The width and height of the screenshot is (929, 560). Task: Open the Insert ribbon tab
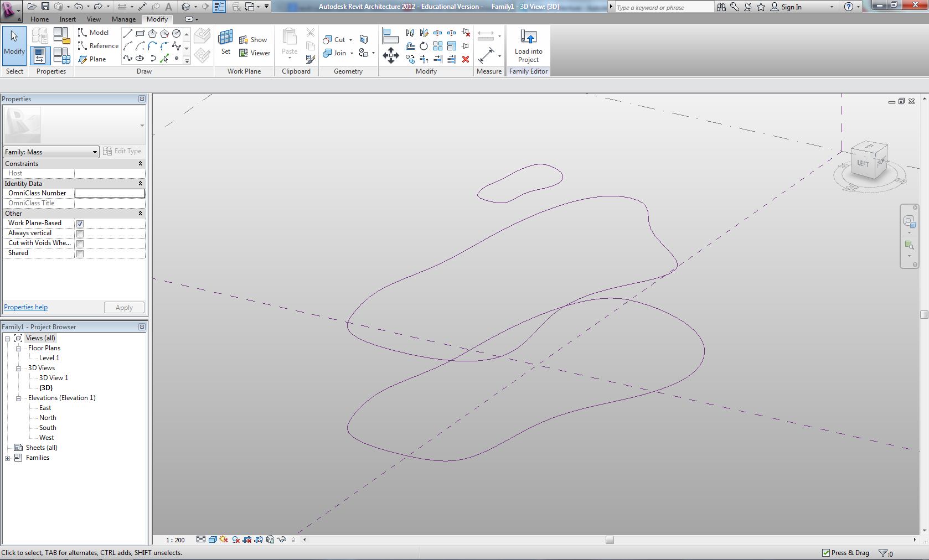click(68, 19)
